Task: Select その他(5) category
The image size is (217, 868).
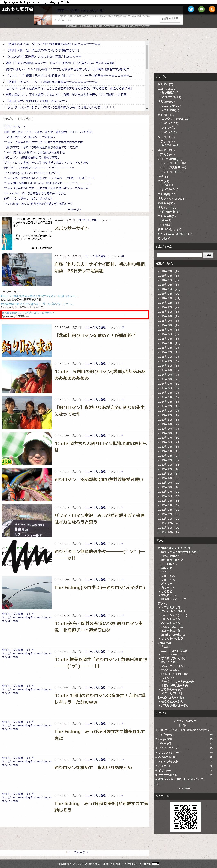Action: [164, 238]
